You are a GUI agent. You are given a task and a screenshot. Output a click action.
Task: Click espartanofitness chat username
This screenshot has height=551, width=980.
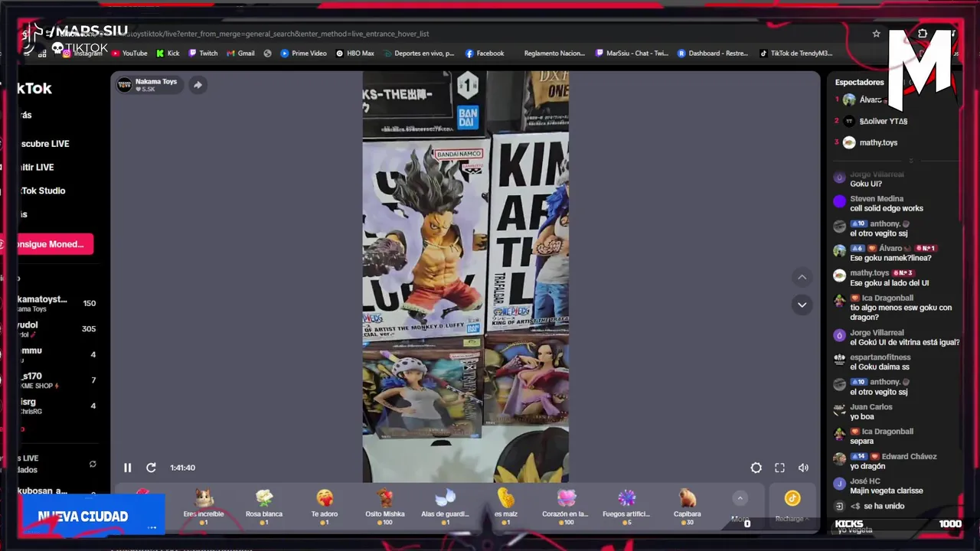tap(880, 357)
